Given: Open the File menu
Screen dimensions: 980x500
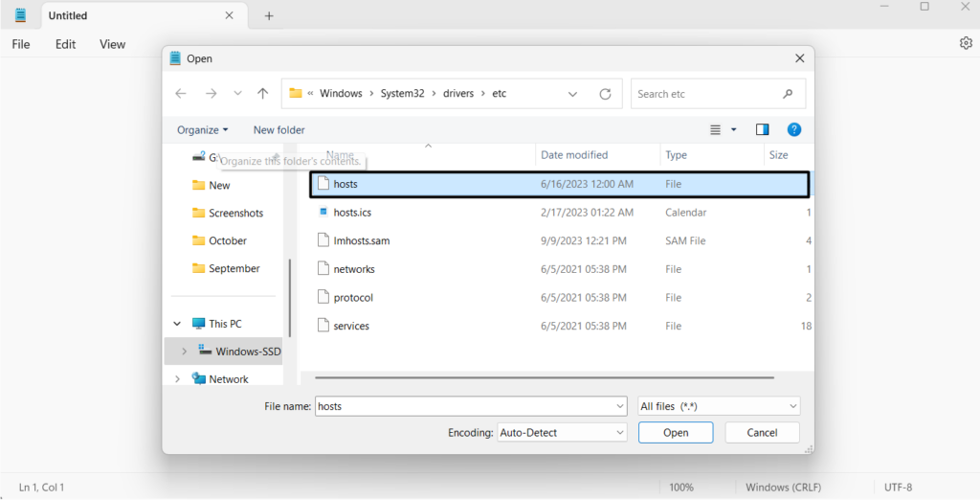Looking at the screenshot, I should click(x=21, y=44).
